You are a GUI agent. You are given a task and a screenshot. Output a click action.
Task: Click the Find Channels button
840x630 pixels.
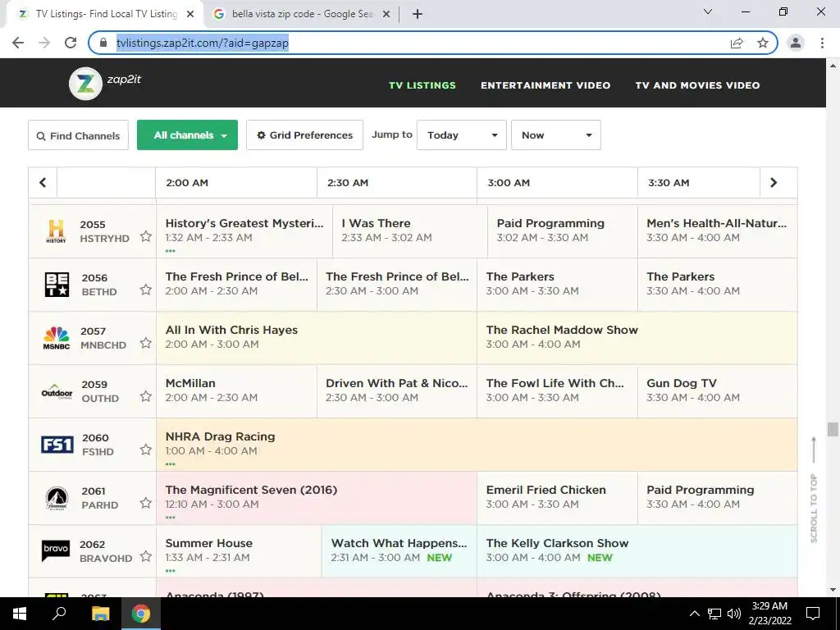(x=78, y=135)
